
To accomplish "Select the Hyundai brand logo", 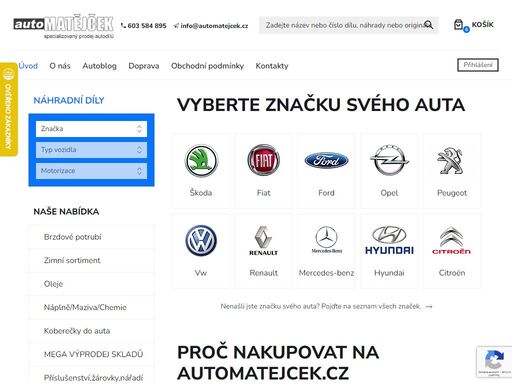I will pos(389,240).
